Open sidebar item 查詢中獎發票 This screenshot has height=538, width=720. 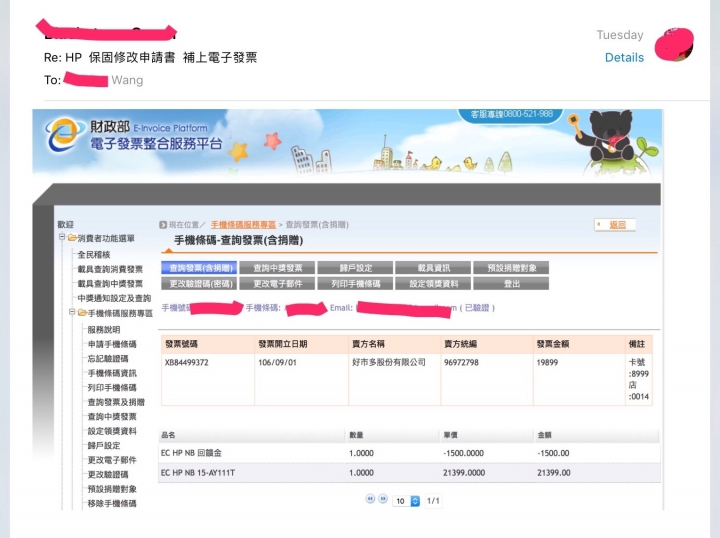(112, 417)
